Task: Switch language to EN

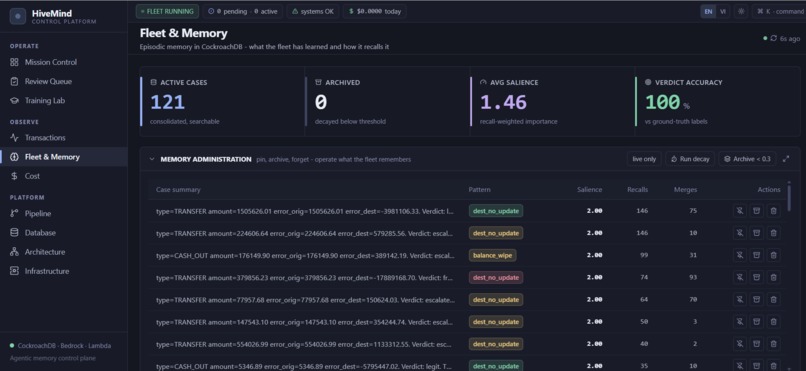Action: click(x=708, y=11)
